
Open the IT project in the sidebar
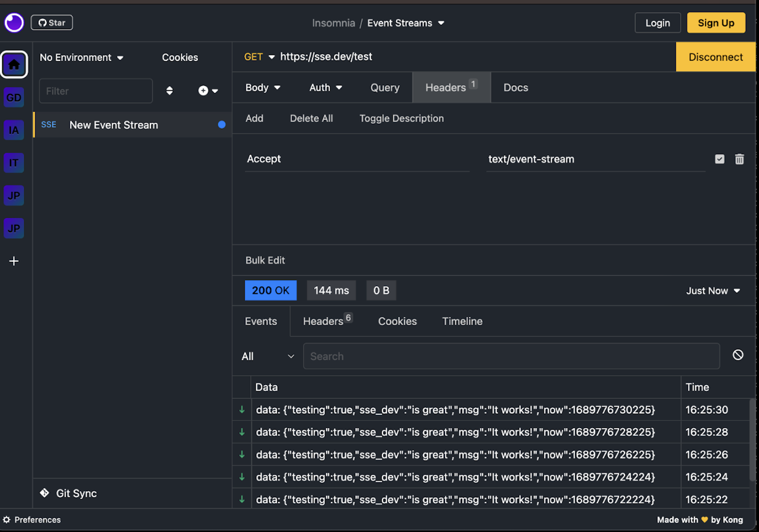click(14, 162)
